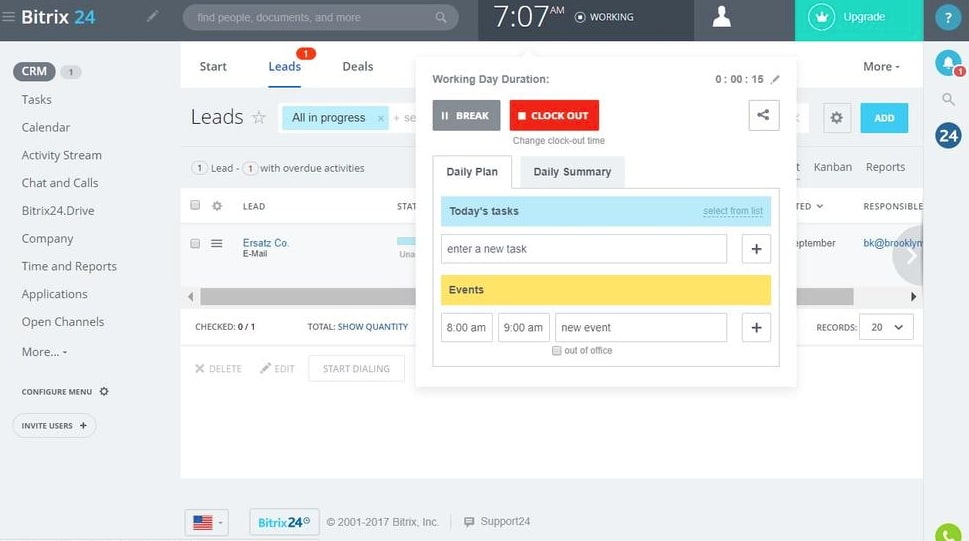This screenshot has height=541, width=969.
Task: Open Reports view
Action: 885,167
